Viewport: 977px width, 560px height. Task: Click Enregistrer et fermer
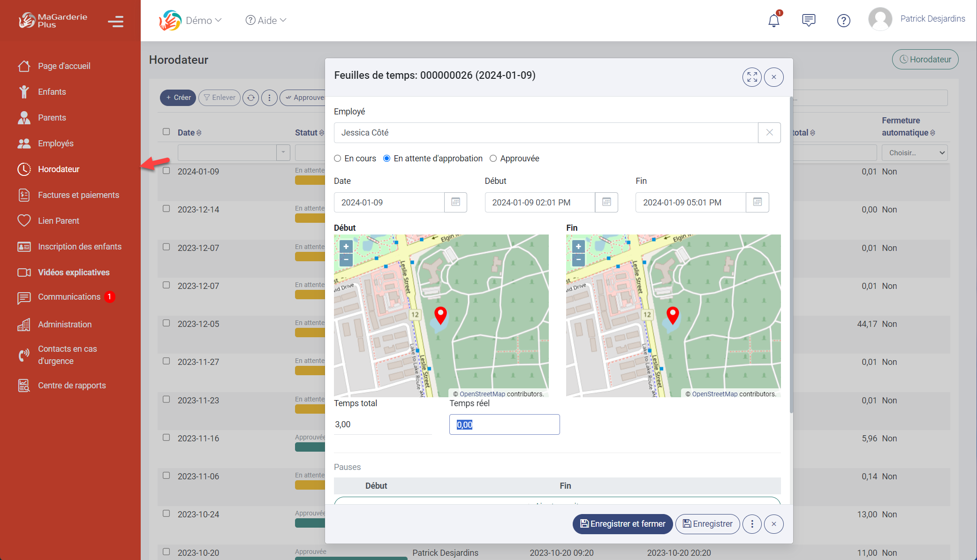click(622, 524)
